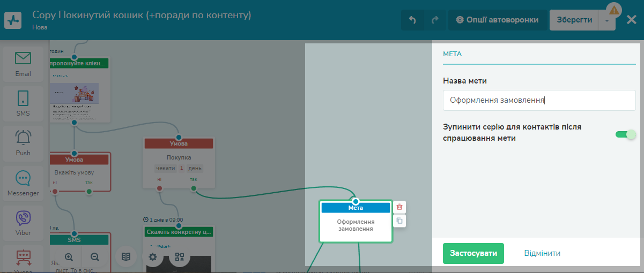Toggle stop series after goal triggers
Viewport: 644px width, 273px height.
tap(625, 134)
